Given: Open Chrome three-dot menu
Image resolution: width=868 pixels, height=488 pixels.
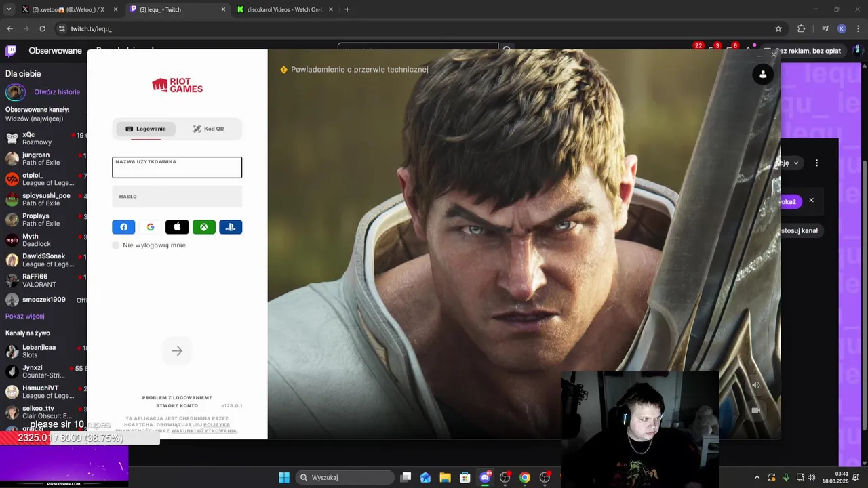Looking at the screenshot, I should point(859,28).
